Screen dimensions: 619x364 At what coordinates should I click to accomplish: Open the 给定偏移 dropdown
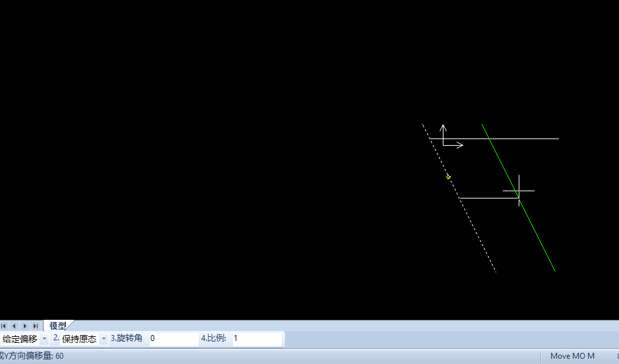[x=44, y=339]
